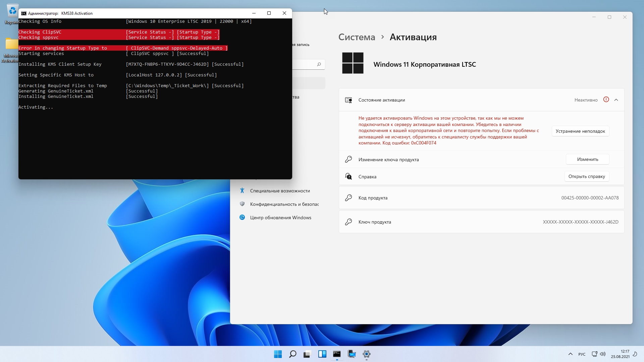Image resolution: width=644 pixels, height=362 pixels.
Task: Select the command prompt taskbar icon
Action: pos(337,354)
